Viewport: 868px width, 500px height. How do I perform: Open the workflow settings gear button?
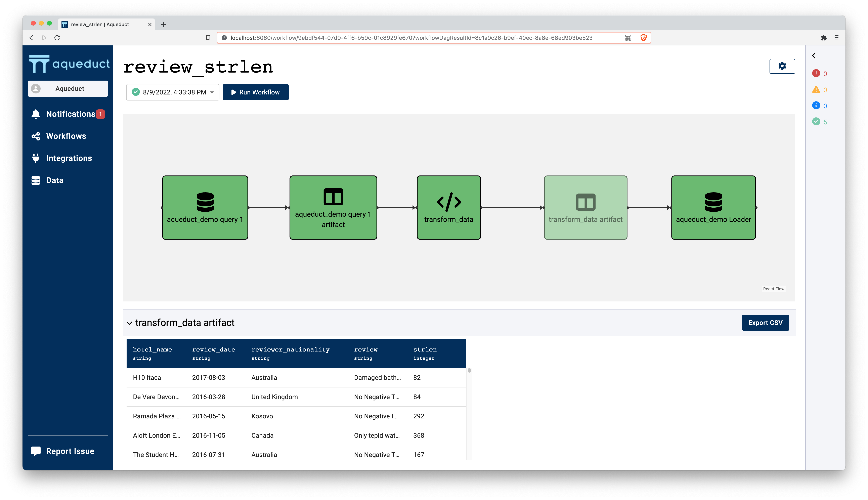(782, 66)
